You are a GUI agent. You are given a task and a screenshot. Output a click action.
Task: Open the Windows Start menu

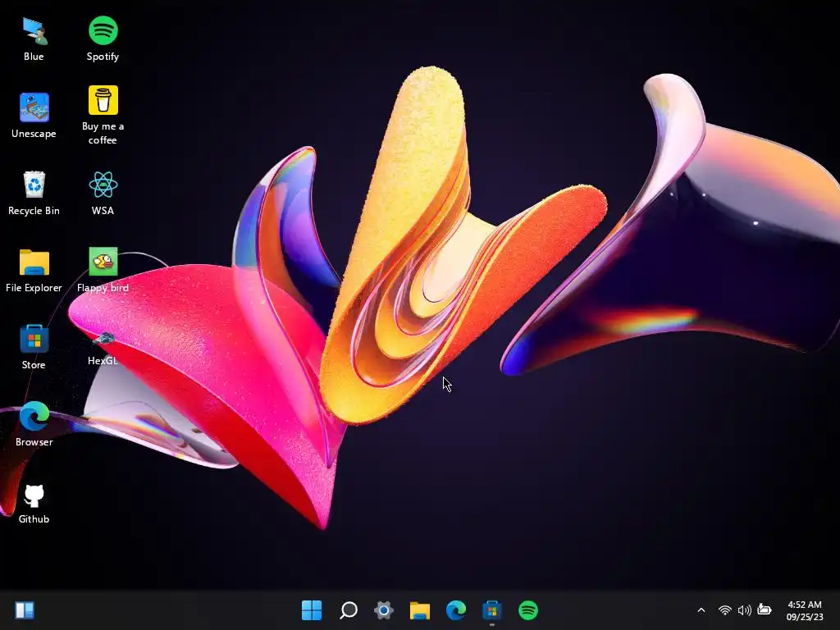312,609
